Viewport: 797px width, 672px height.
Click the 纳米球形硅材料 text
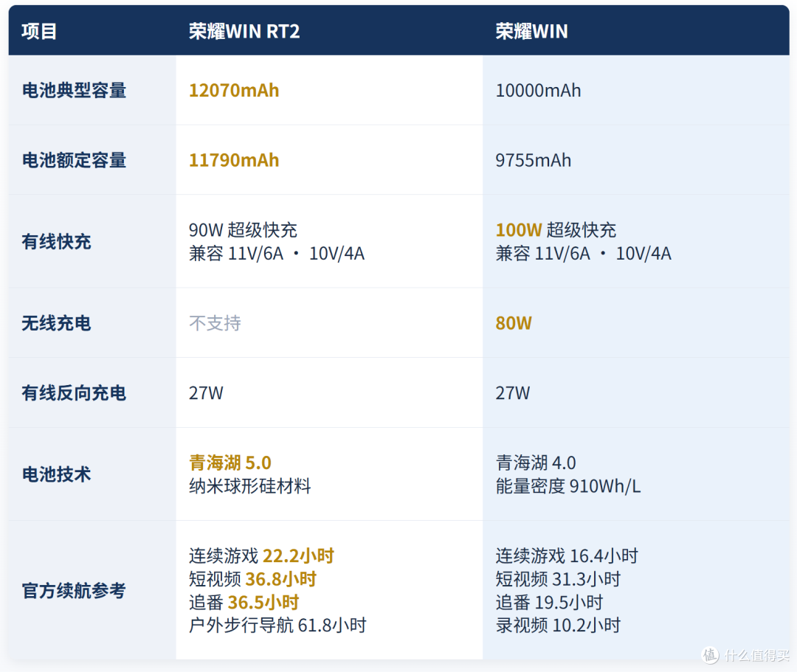249,486
